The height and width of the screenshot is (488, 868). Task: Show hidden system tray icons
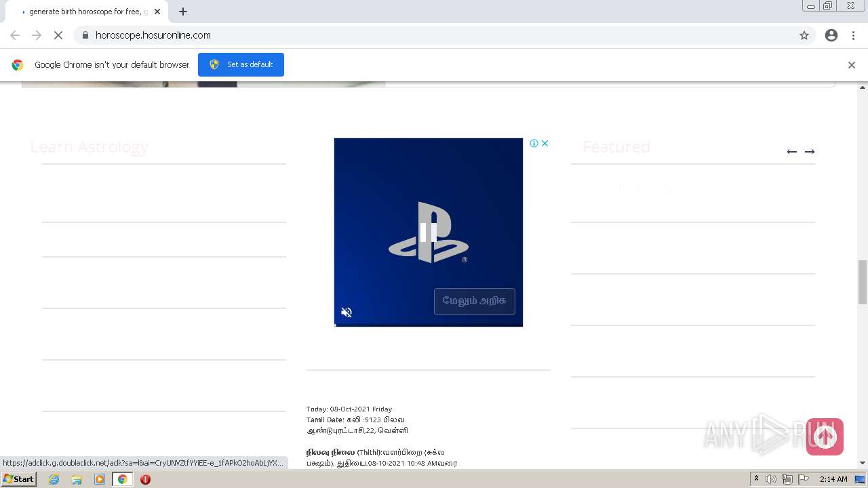tap(756, 479)
